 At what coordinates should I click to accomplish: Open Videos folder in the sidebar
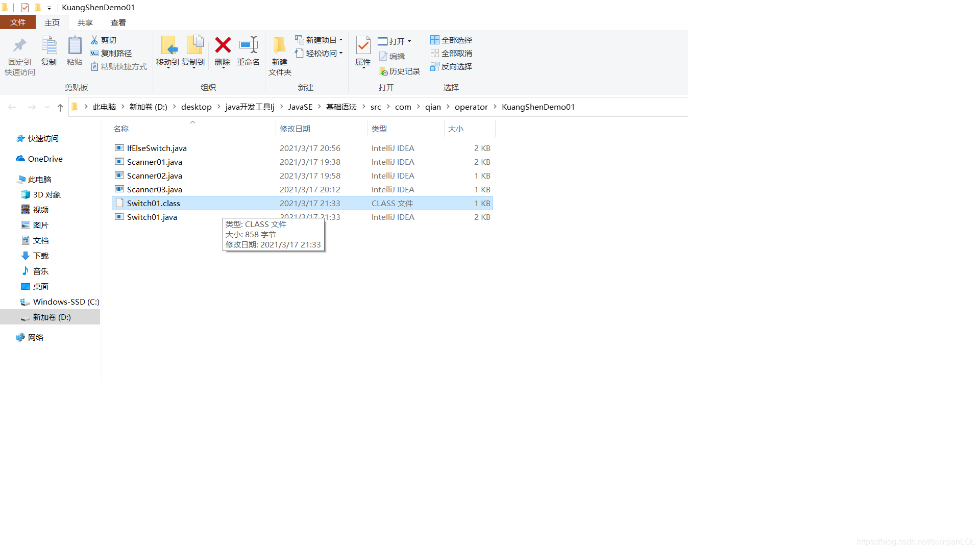tap(35, 210)
